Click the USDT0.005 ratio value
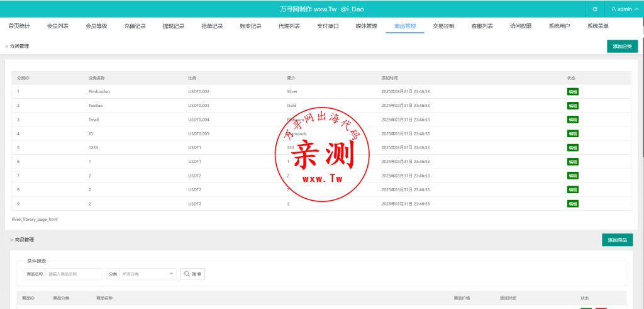 [199, 133]
